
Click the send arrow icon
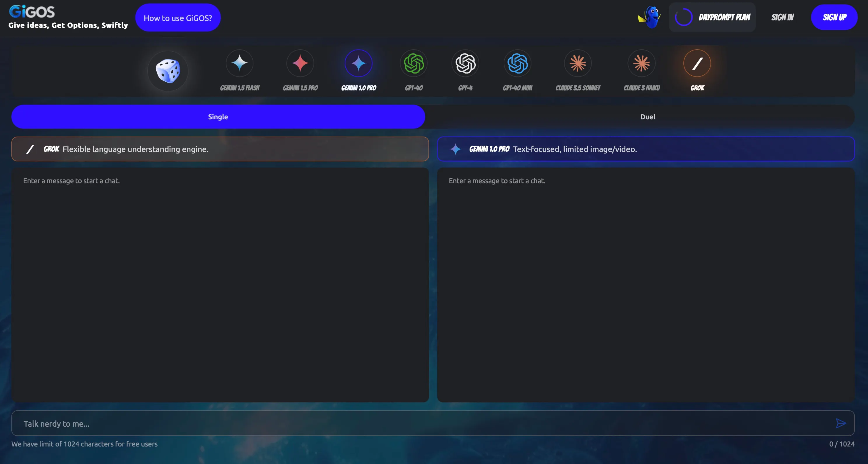(x=841, y=423)
